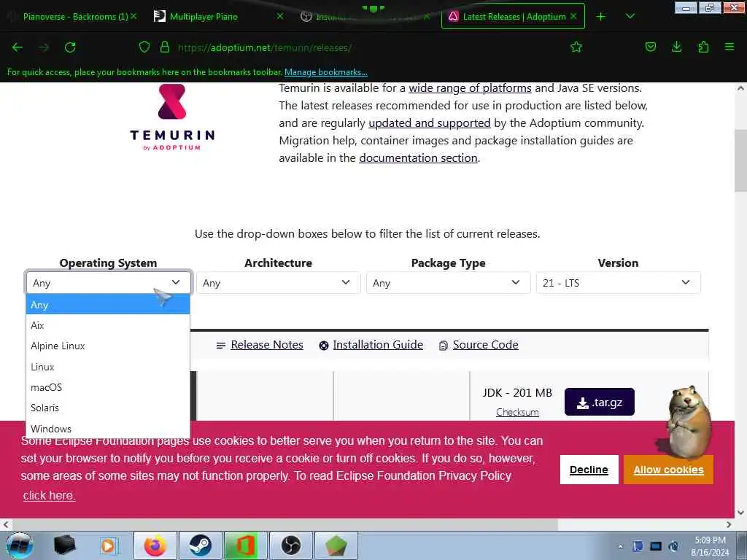Open the privacy policy click here link
747x560 pixels.
click(49, 495)
